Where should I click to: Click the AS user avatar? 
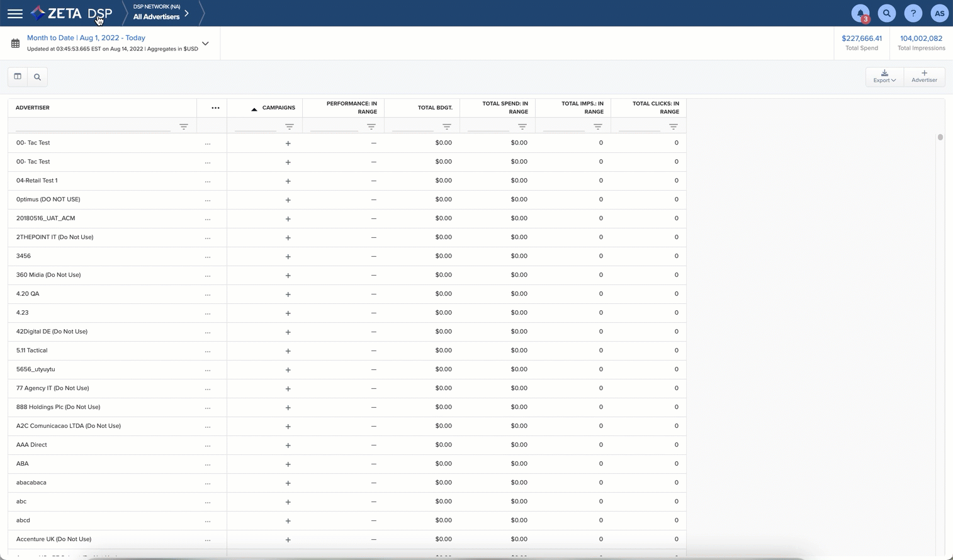coord(939,13)
